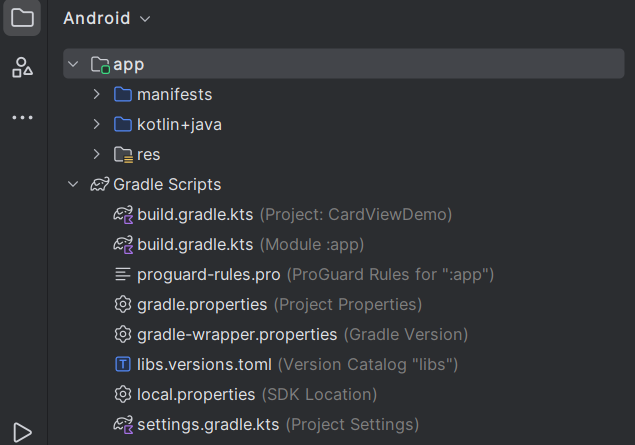Expand the manifests folder
The height and width of the screenshot is (445, 635).
96,95
